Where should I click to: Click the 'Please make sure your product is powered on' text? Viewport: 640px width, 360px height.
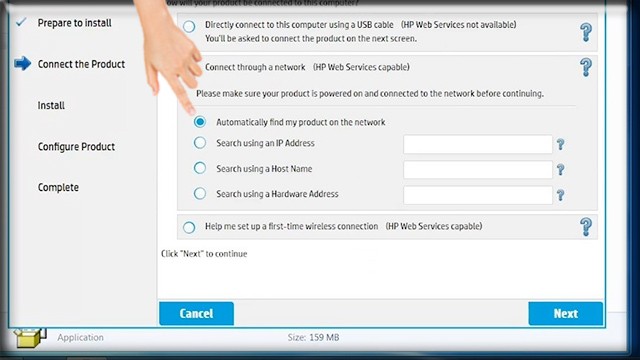(370, 93)
